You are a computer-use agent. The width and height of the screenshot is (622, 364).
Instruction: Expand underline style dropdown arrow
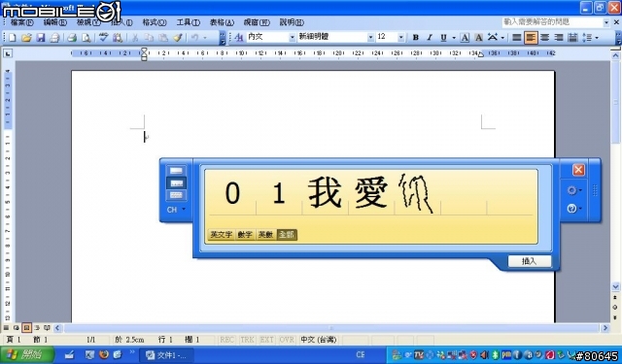coord(454,38)
